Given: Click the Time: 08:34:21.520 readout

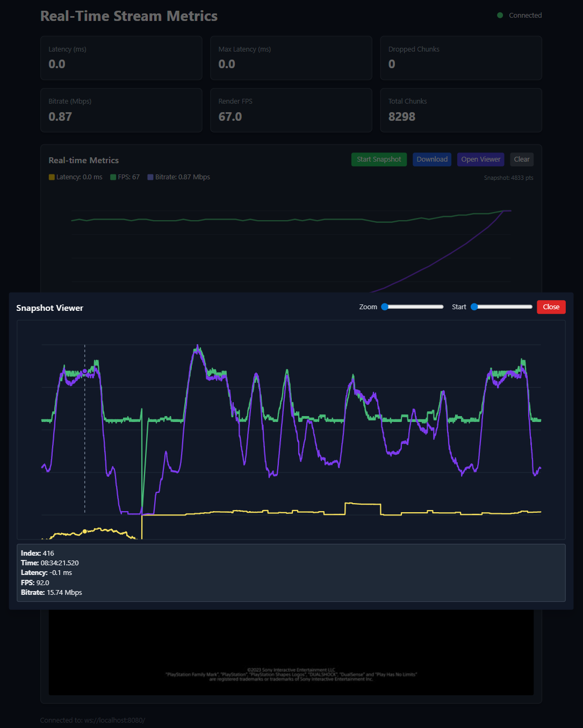Looking at the screenshot, I should click(50, 563).
